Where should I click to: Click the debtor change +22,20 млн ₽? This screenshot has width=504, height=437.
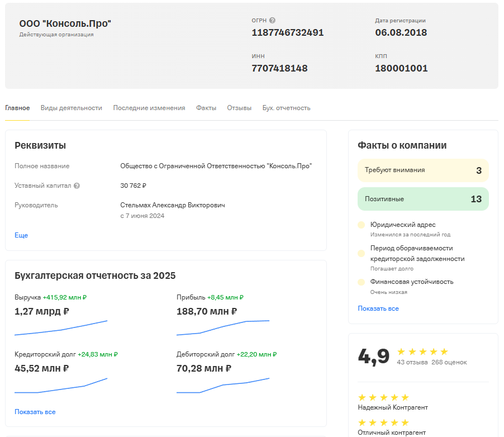(256, 354)
